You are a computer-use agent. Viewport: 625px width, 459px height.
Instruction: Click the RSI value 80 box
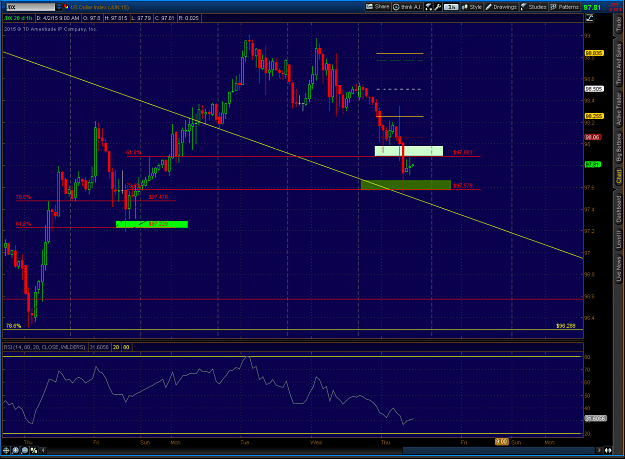click(126, 347)
